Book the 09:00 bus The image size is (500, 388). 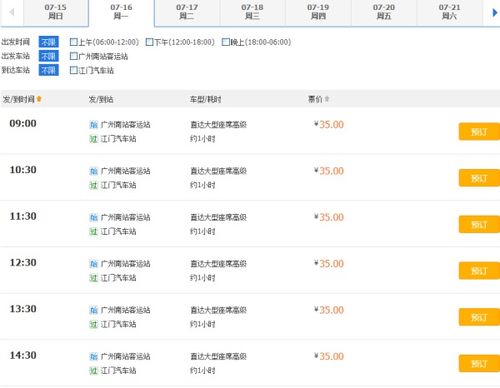pyautogui.click(x=479, y=132)
